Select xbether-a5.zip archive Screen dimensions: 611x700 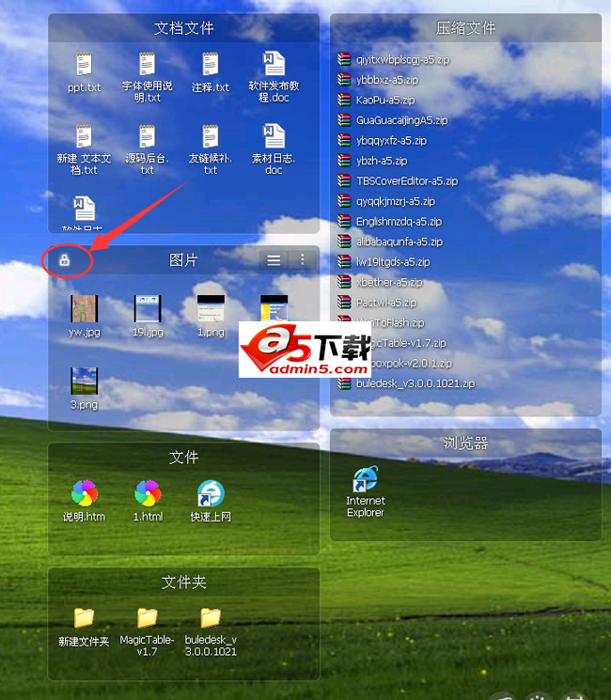click(380, 282)
